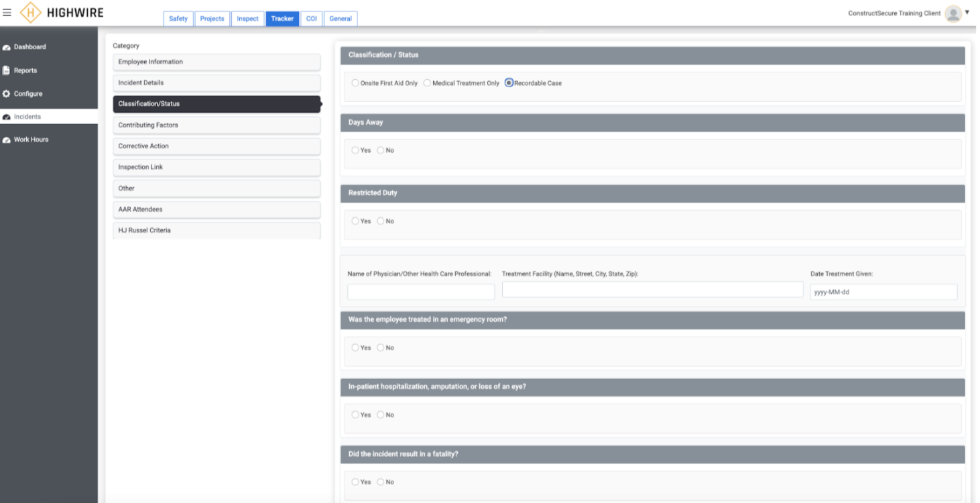
Task: Select Yes for Restricted Duty
Action: pos(355,221)
